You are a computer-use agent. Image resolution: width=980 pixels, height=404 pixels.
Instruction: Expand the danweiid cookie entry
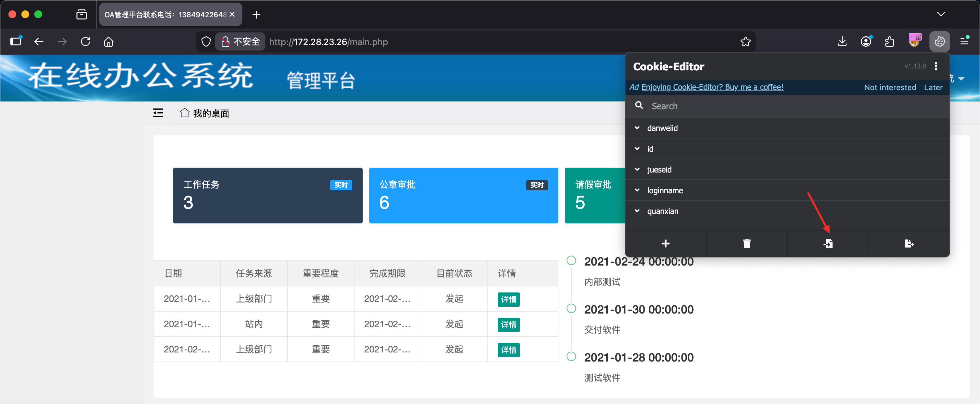click(662, 128)
